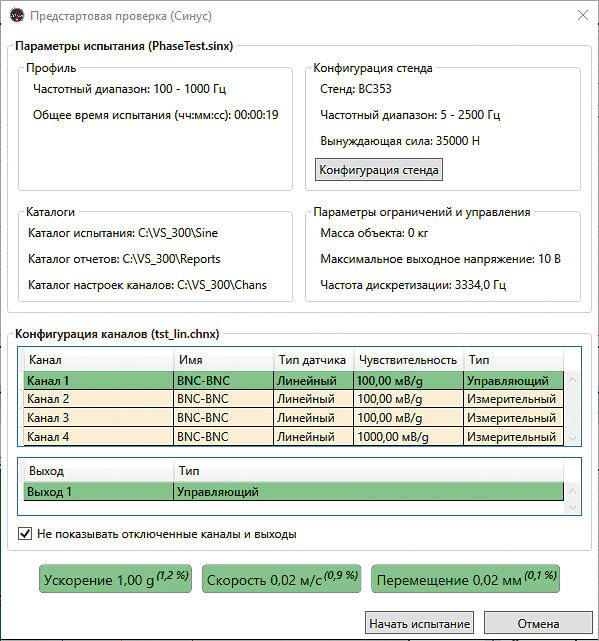Viewport: 599px width, 641px height.
Task: Select the Канал 1 row
Action: tap(294, 380)
